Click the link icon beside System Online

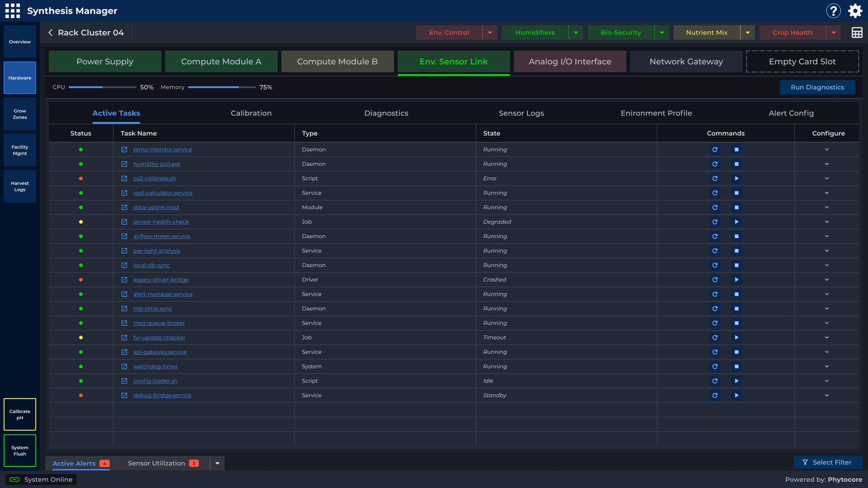coord(15,479)
